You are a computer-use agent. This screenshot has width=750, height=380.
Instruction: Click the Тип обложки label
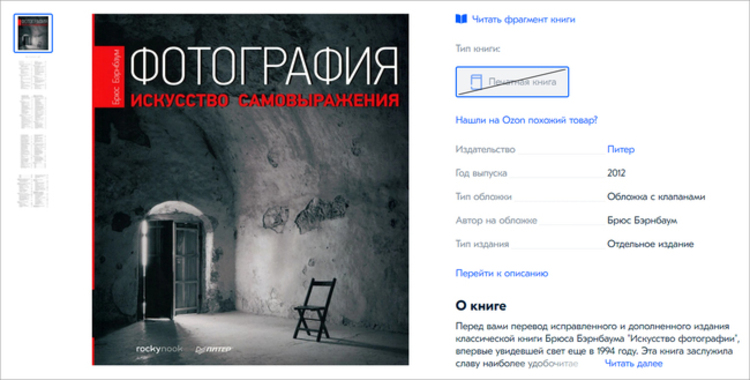(x=483, y=197)
